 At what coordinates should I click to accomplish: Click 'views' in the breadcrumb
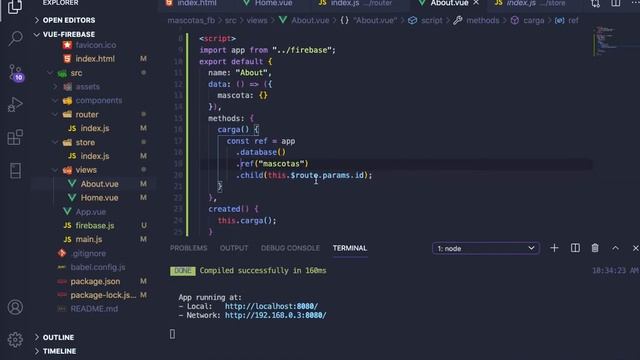257,20
